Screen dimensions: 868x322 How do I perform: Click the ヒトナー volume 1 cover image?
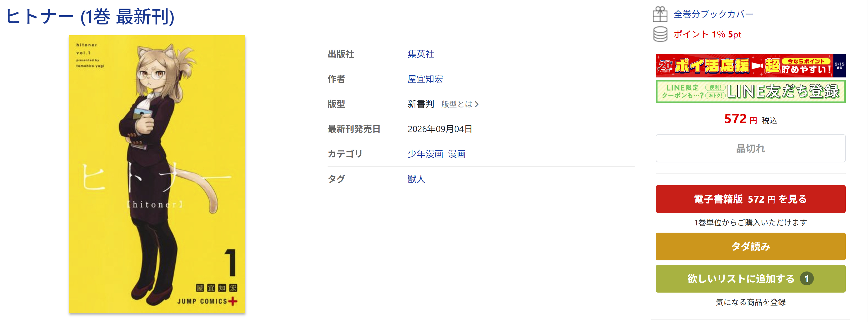157,174
